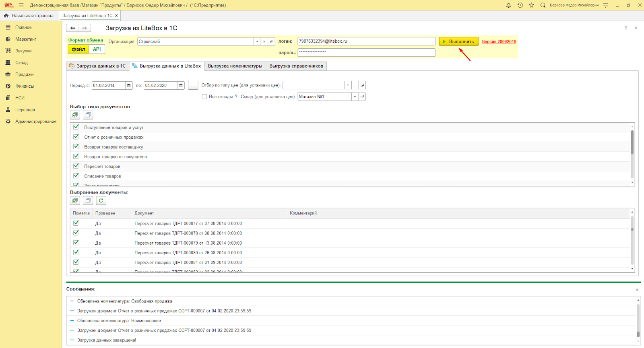Open the main hamburger menu in title bar
644x348 pixels.
(21, 5)
